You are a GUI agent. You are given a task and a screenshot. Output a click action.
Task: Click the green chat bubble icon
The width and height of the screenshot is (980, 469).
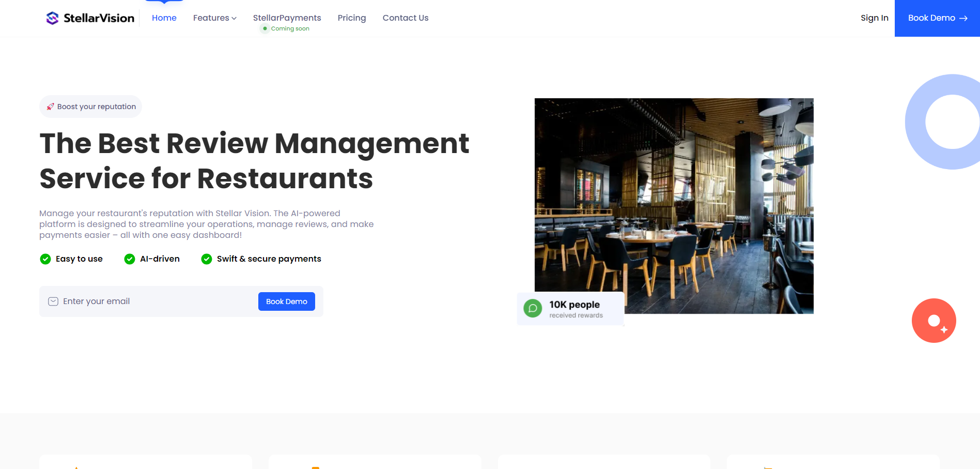tap(533, 308)
